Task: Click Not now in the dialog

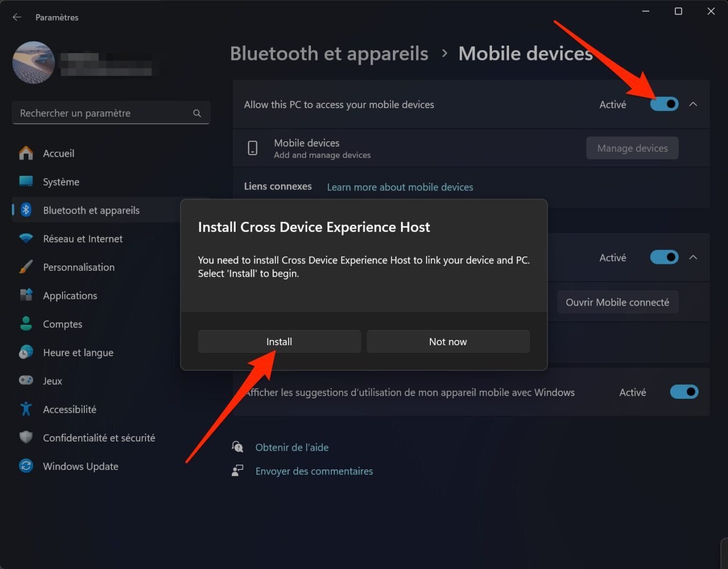Action: 448,342
